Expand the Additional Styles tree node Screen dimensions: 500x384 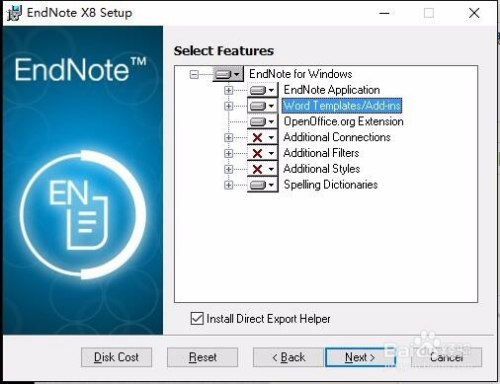228,169
